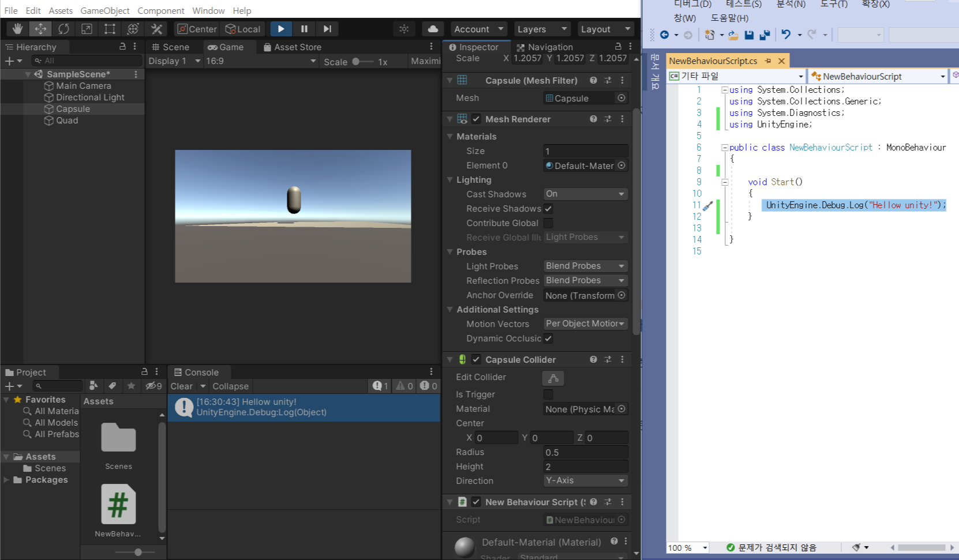The width and height of the screenshot is (959, 560).
Task: Open Mesh Renderer preset settings icon
Action: coord(608,119)
